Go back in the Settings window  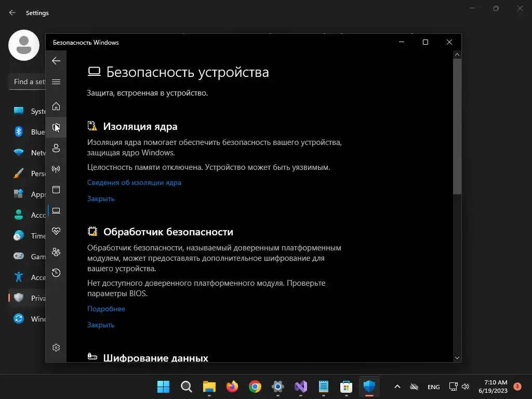click(12, 12)
